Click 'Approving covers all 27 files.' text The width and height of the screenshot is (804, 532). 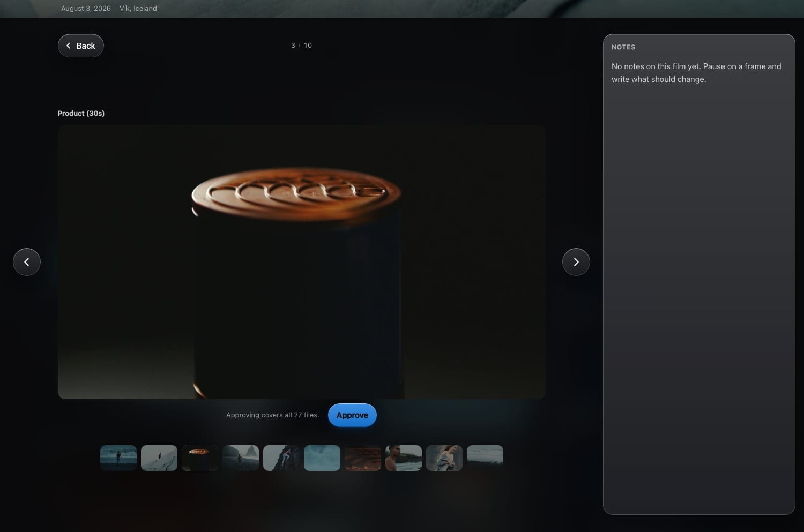(272, 415)
